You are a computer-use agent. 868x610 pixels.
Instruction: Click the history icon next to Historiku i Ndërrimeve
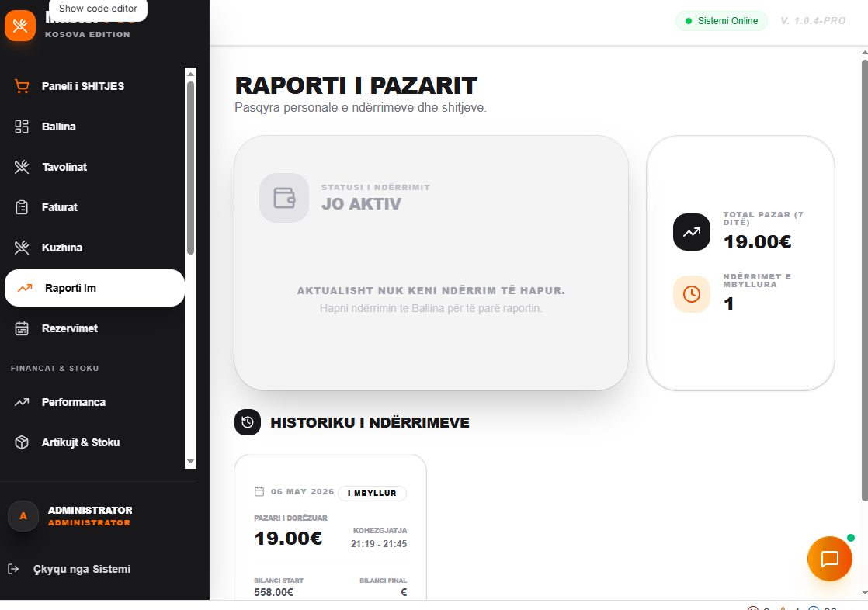coord(248,422)
